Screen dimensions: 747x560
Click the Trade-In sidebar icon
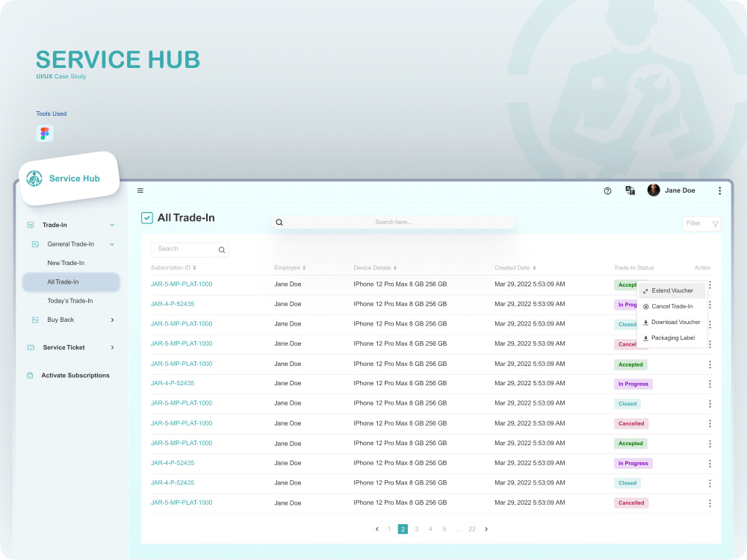pyautogui.click(x=31, y=225)
